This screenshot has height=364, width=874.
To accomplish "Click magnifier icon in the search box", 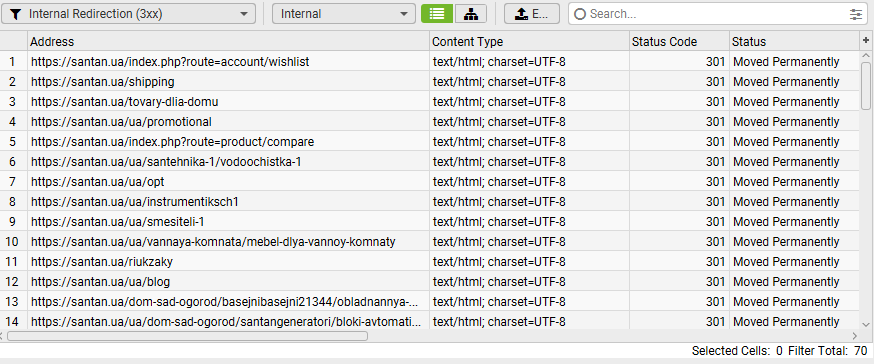I will coord(580,14).
